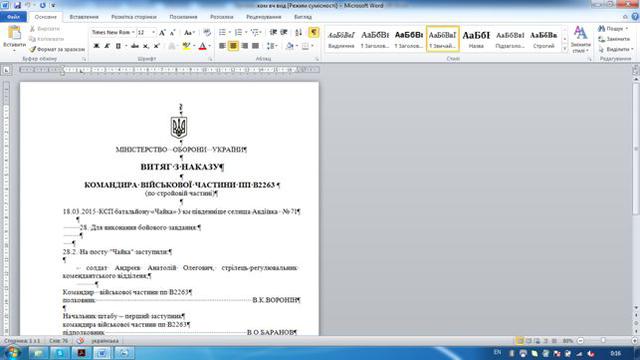Click the ruler tab selector button

(x=6, y=70)
